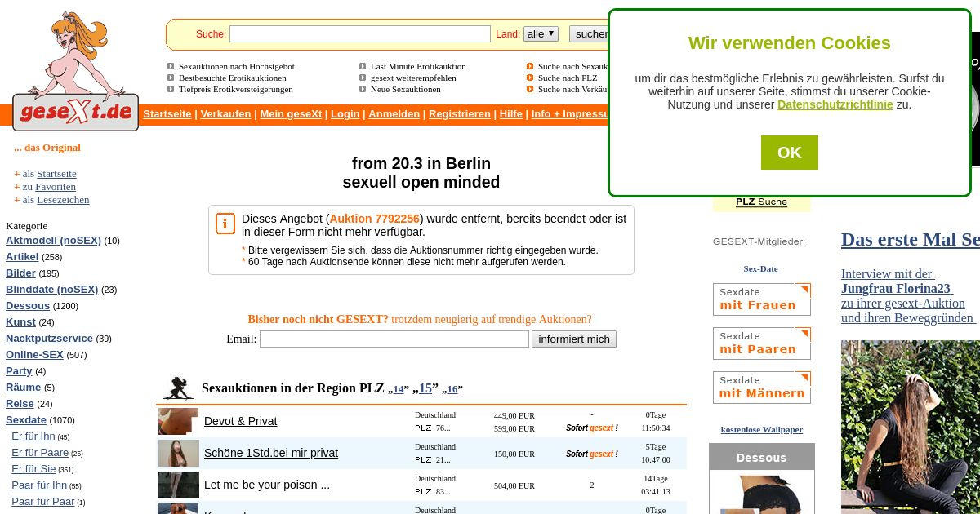Open the gesext weiterempfehlen link
Screen dimensions: 980x514
413,78
